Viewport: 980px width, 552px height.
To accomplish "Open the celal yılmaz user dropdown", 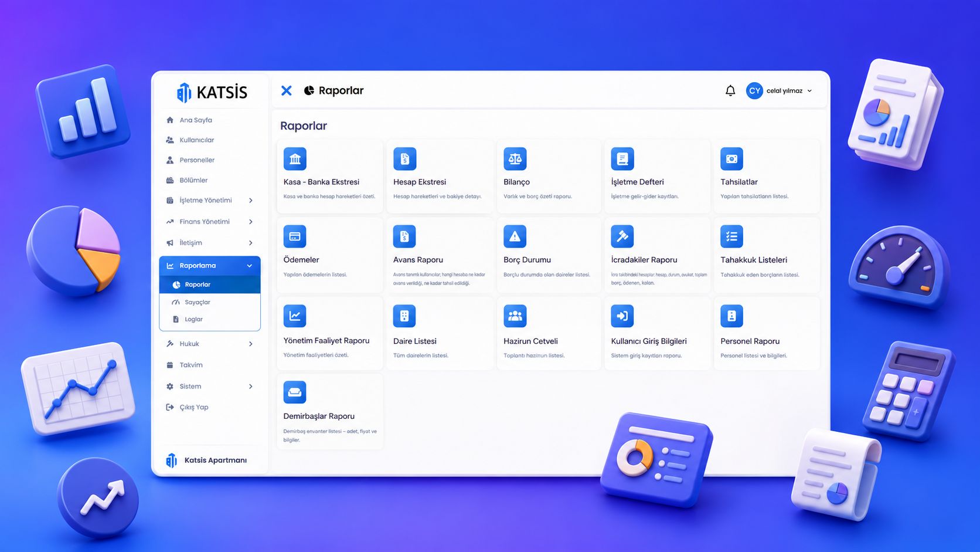I will pos(780,90).
